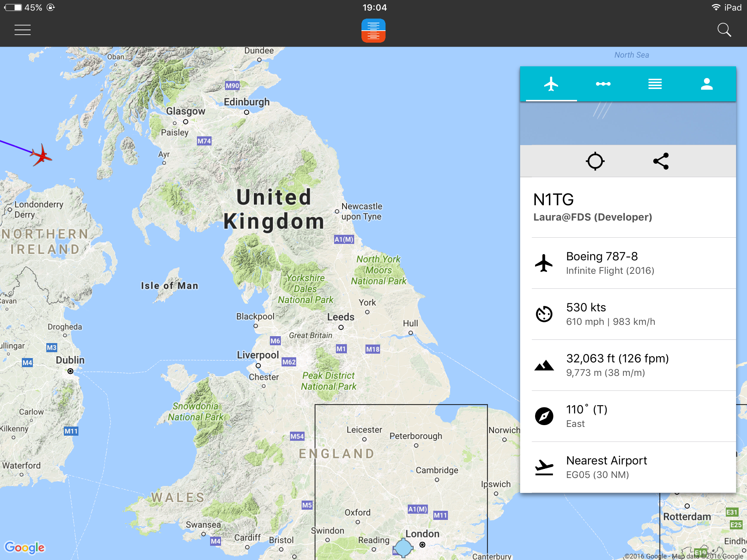Tap the app logo in header

click(373, 31)
